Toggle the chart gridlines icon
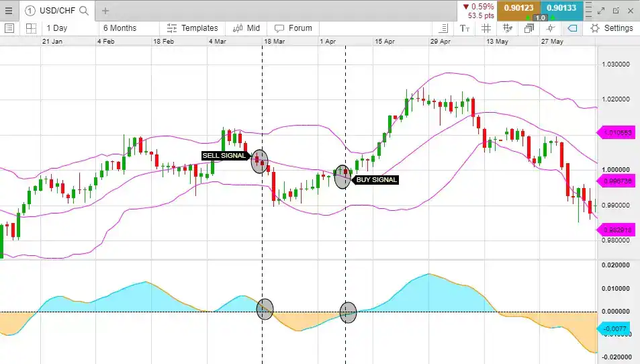The width and height of the screenshot is (640, 364). pyautogui.click(x=486, y=28)
